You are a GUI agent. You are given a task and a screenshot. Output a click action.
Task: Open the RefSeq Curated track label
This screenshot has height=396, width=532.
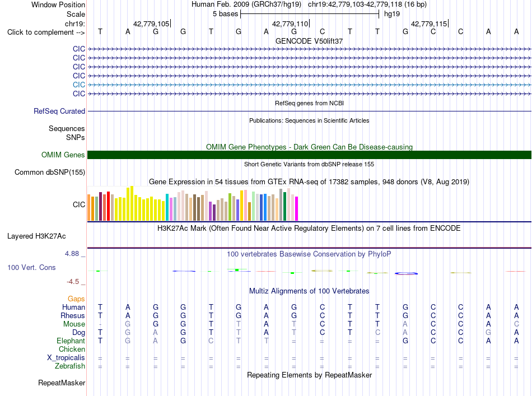(59, 111)
